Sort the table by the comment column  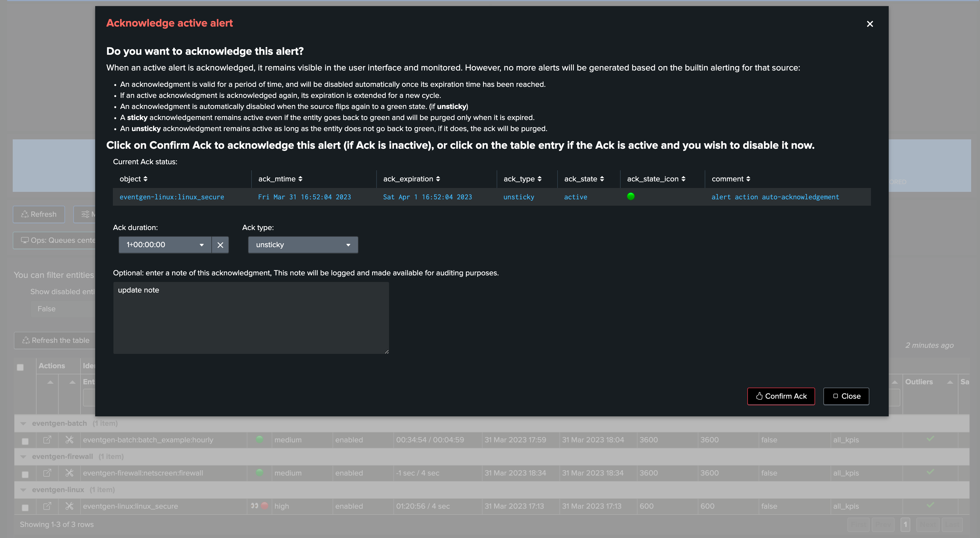748,179
